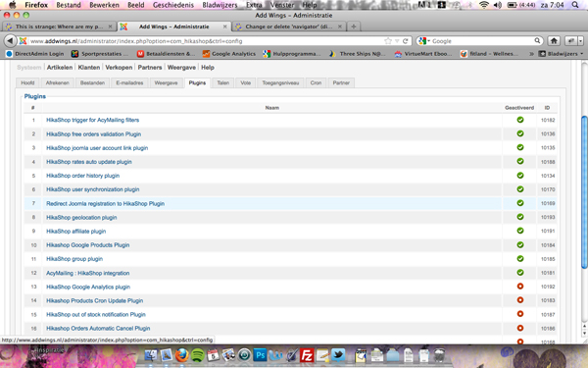Toggle HikaShop free orders validation Plugin status
The image size is (588, 368).
point(520,133)
